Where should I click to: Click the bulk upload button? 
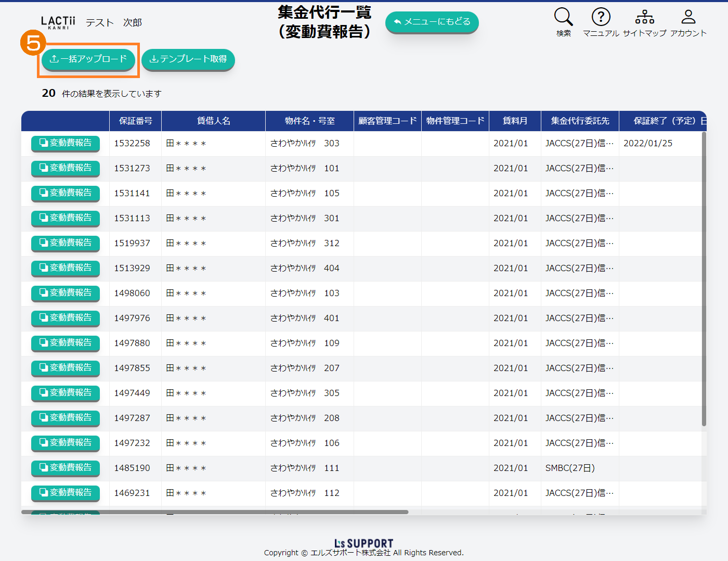coord(88,59)
